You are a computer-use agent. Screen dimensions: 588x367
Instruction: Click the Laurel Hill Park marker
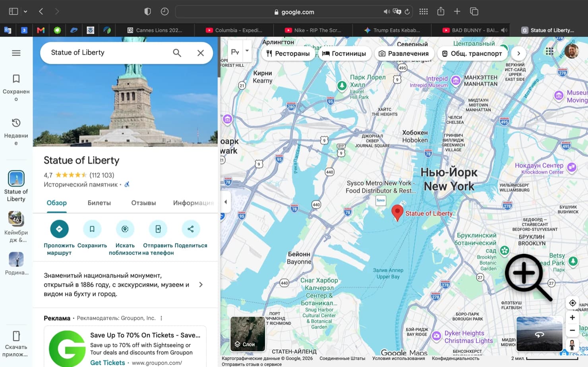point(342,85)
